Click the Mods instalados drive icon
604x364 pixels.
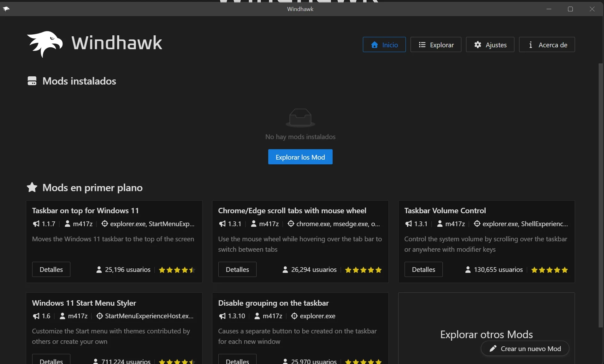[x=32, y=81]
